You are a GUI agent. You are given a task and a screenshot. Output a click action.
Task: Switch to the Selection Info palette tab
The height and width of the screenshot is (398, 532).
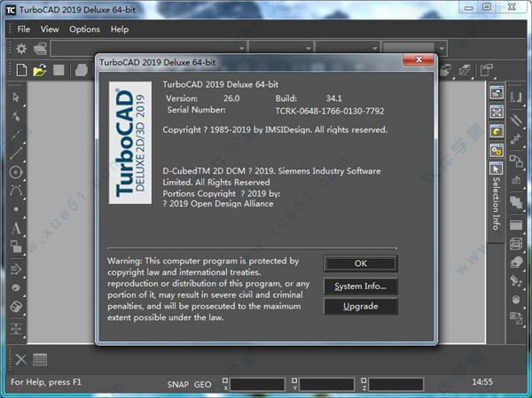[497, 202]
